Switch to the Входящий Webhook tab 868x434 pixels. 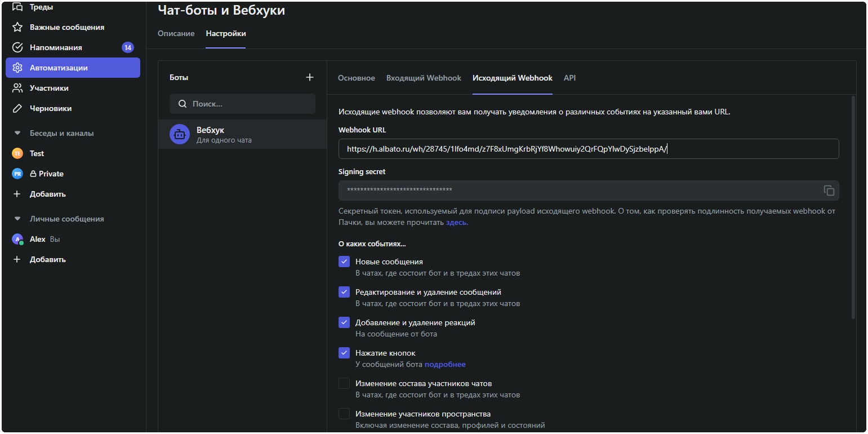(x=424, y=78)
